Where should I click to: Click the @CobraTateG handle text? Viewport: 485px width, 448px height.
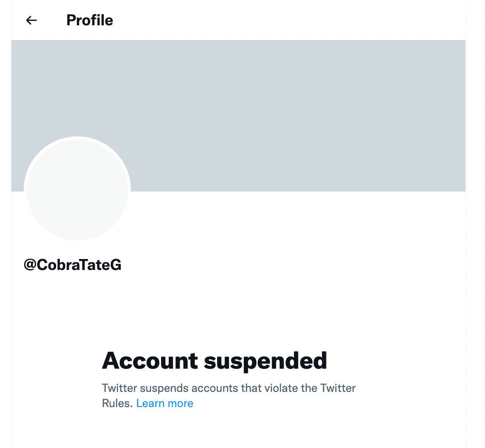click(73, 265)
